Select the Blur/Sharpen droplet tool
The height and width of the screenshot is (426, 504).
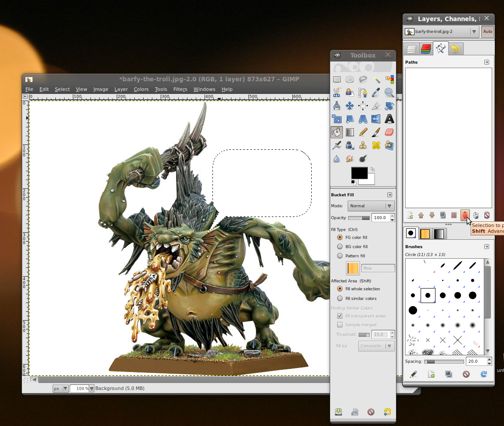click(337, 159)
